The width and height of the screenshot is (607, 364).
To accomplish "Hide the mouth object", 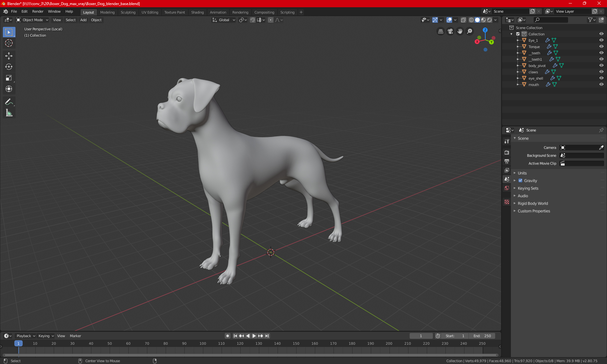I will point(601,84).
